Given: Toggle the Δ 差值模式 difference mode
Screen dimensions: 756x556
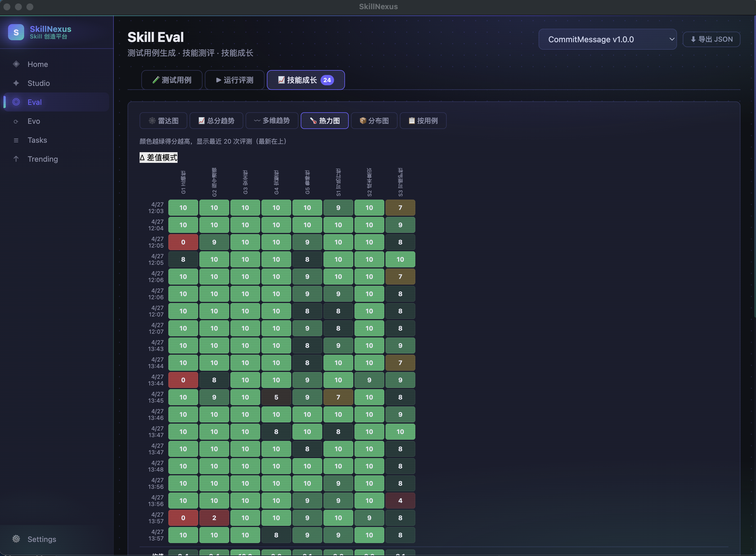Looking at the screenshot, I should click(x=159, y=157).
